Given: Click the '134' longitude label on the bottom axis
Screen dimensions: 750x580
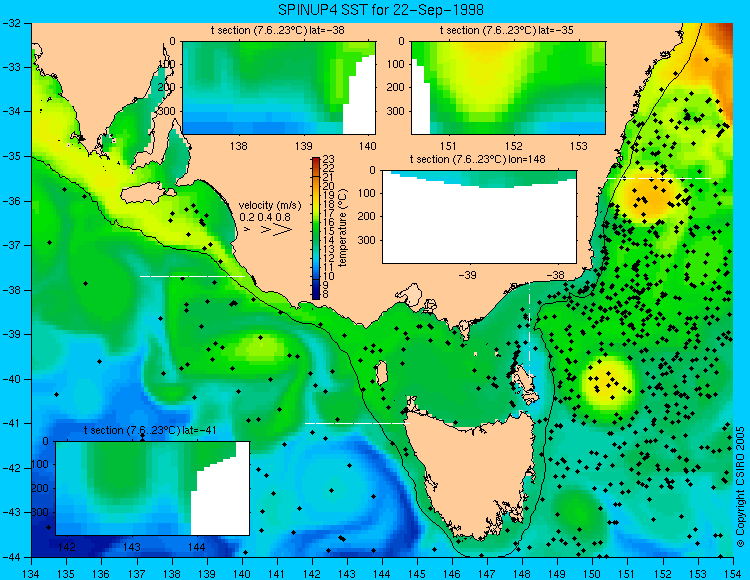Looking at the screenshot, I should point(32,574).
